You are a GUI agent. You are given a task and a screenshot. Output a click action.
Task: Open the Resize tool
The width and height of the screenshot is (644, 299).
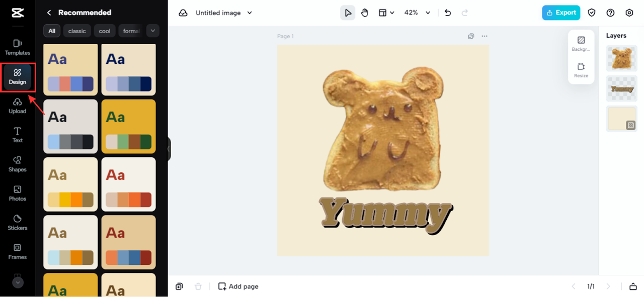click(x=581, y=70)
